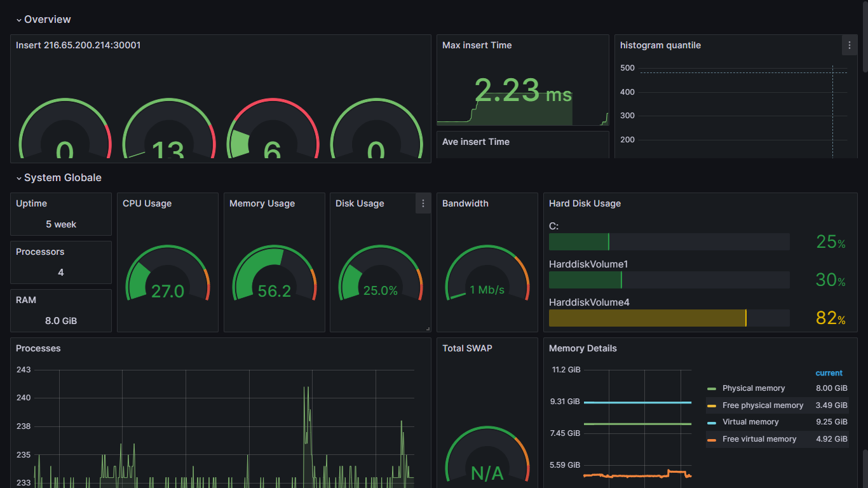The height and width of the screenshot is (488, 868).
Task: Collapse the Overview row chevron
Action: click(19, 20)
